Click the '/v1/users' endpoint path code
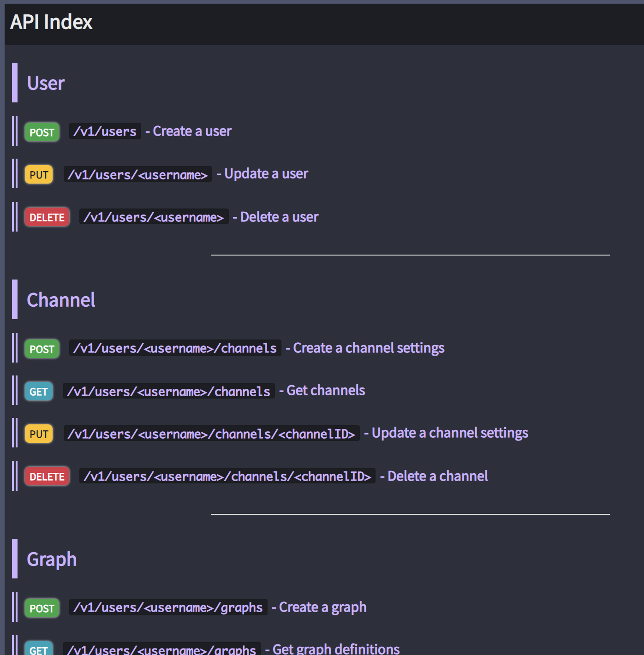This screenshot has height=655, width=644. [x=105, y=131]
